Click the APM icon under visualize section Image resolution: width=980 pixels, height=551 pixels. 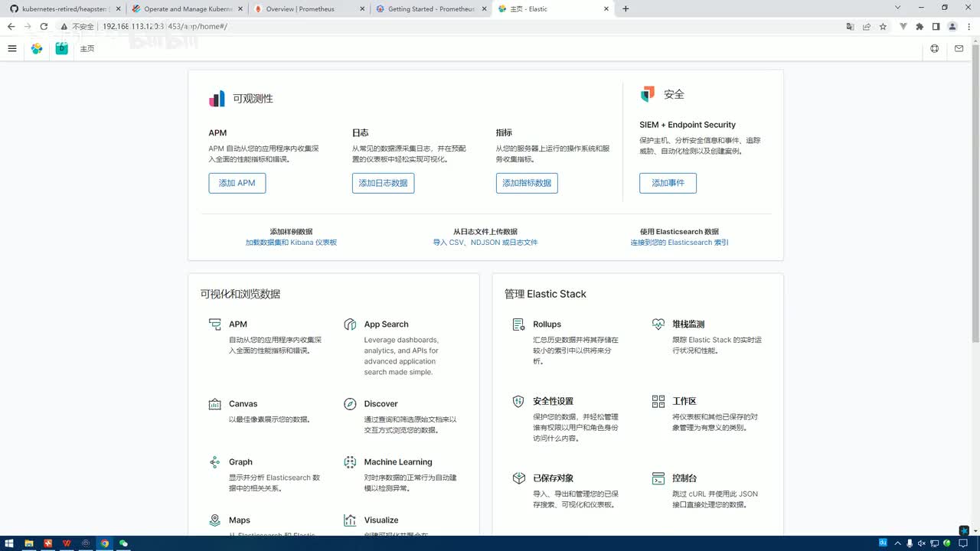(x=215, y=324)
